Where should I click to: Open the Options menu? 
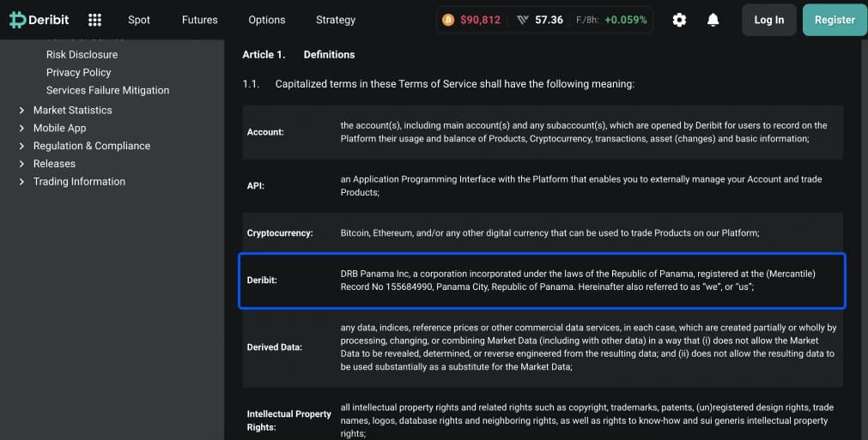pos(267,20)
